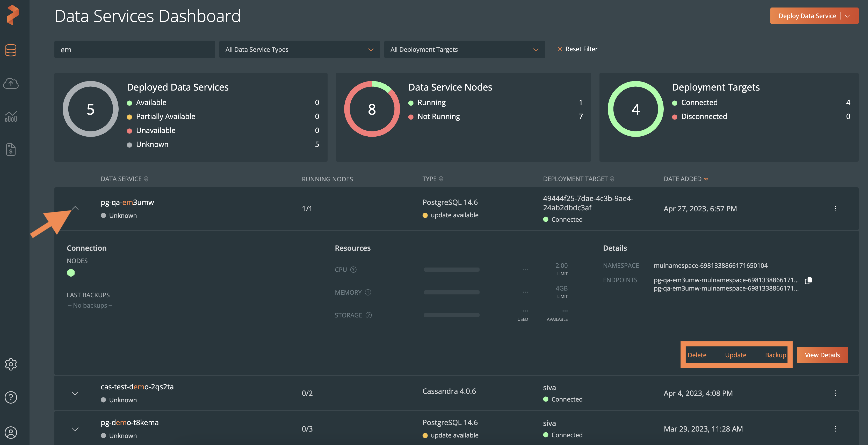The width and height of the screenshot is (868, 445).
Task: Open actions menu for pg-qa-em3umw row
Action: [x=835, y=209]
